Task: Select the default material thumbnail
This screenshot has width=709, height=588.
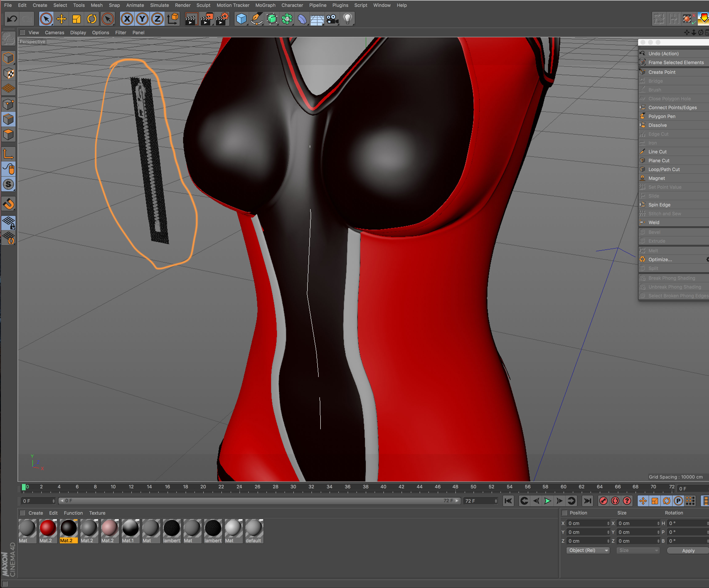Action: pos(254,531)
